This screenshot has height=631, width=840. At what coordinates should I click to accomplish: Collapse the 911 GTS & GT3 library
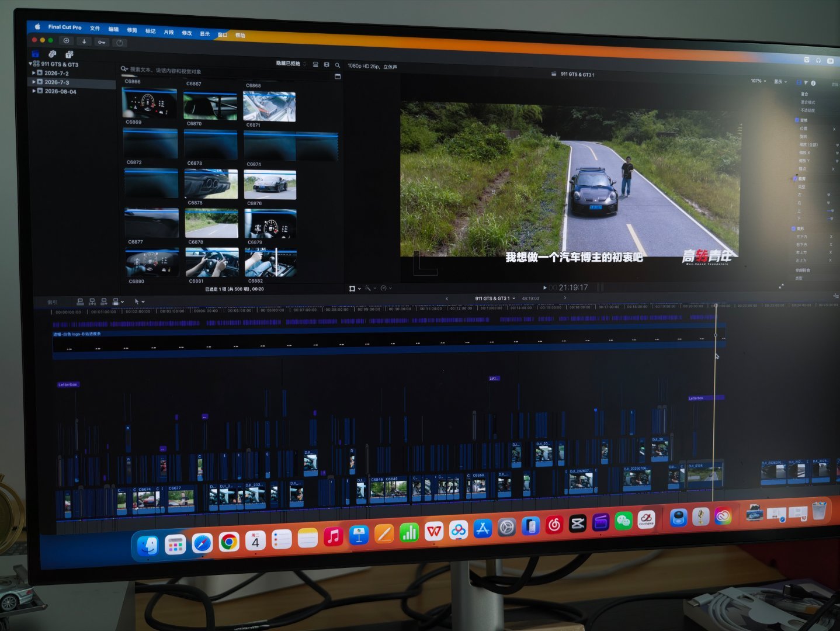click(x=30, y=64)
